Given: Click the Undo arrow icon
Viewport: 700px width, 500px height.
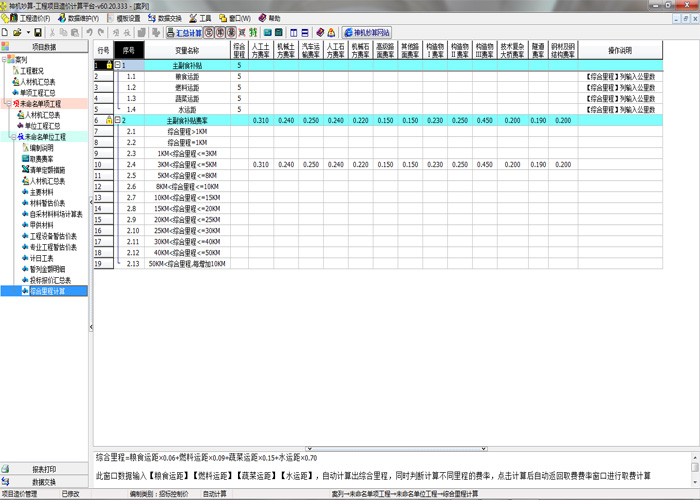Looking at the screenshot, I should coord(90,33).
